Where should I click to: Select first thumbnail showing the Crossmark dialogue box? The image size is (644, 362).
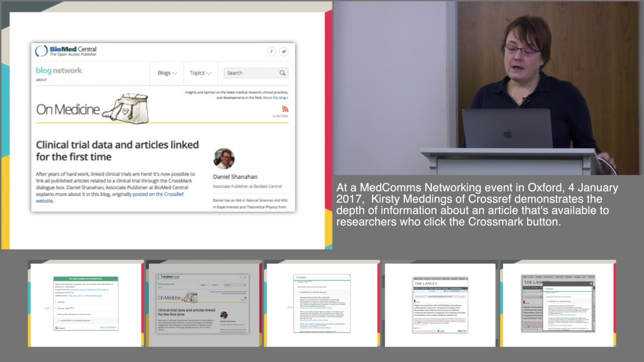click(x=86, y=303)
